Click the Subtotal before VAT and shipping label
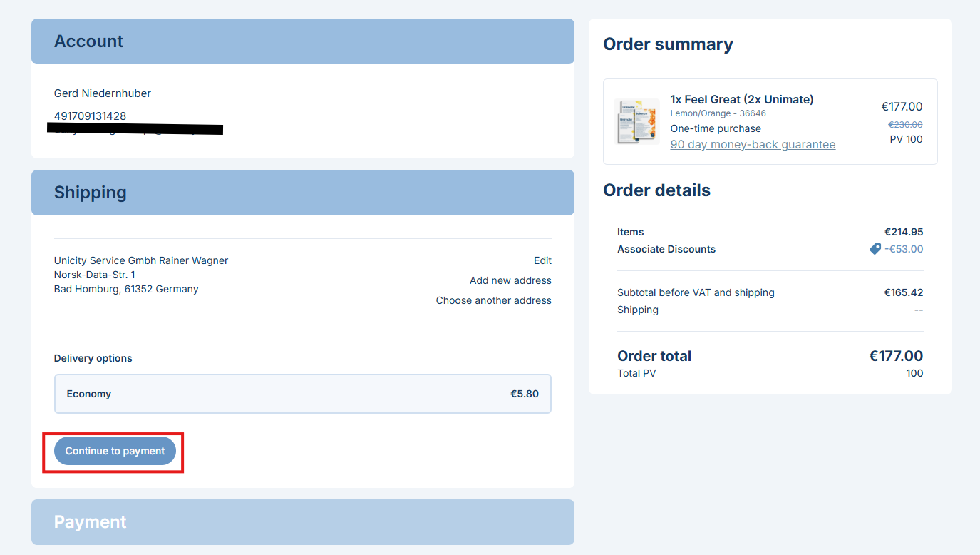Viewport: 980px width, 555px height. tap(696, 292)
